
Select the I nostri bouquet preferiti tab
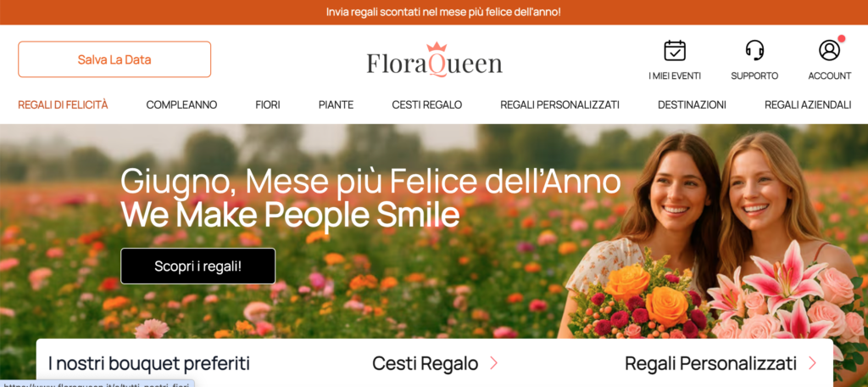[149, 364]
